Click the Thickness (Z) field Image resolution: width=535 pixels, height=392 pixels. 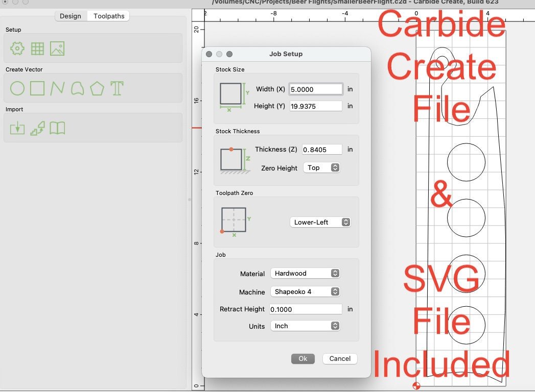click(322, 150)
